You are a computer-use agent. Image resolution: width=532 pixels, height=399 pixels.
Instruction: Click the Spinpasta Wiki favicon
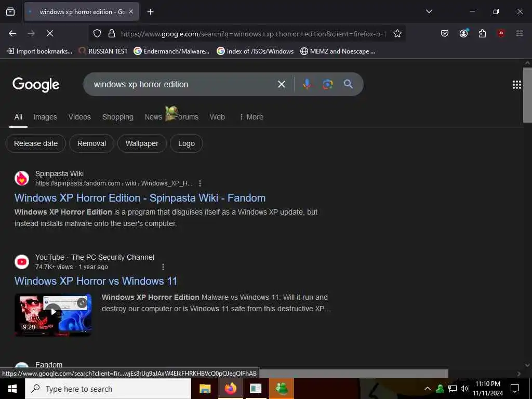tap(22, 179)
